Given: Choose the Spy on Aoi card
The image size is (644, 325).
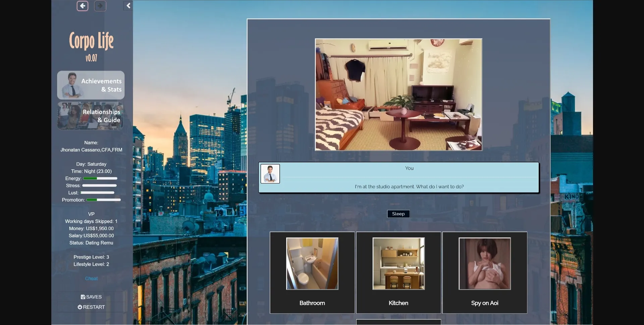Looking at the screenshot, I should (484, 272).
